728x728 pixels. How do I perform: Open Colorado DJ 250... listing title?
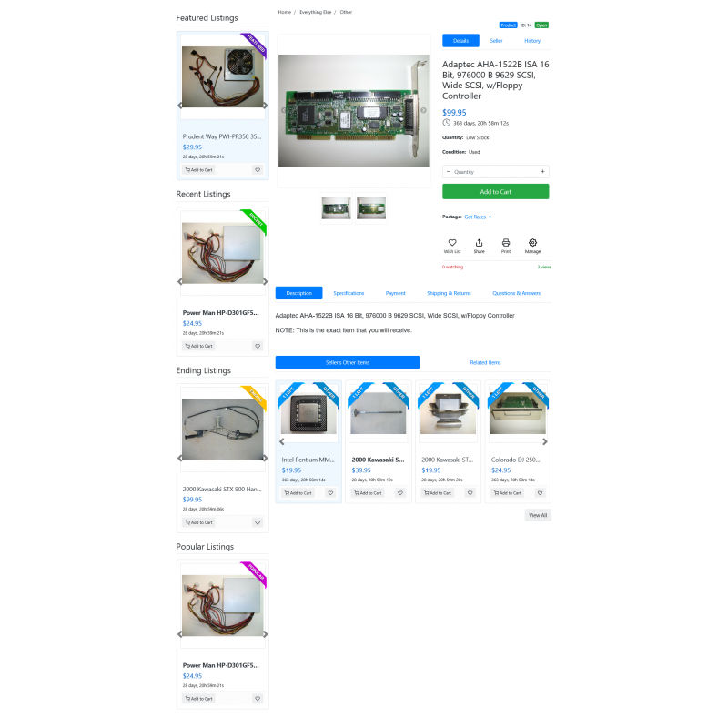(515, 460)
